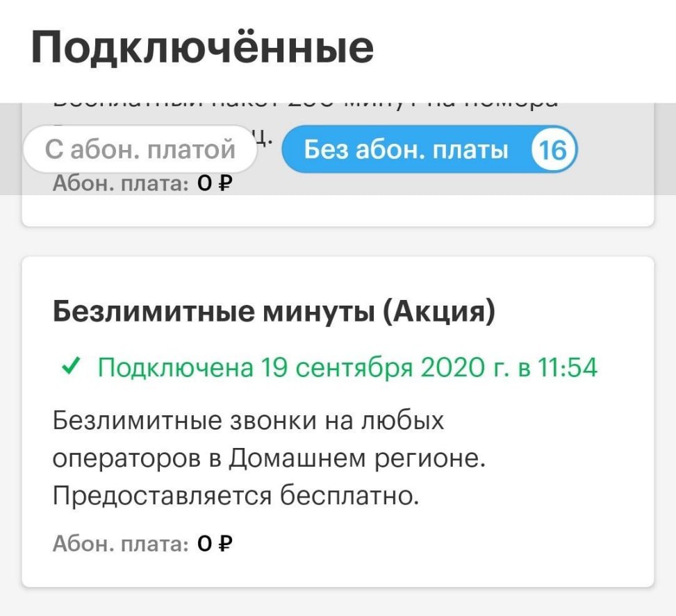Tap the ruble sign in Безлимитные минуты card
This screenshot has width=676, height=616.
(x=224, y=544)
